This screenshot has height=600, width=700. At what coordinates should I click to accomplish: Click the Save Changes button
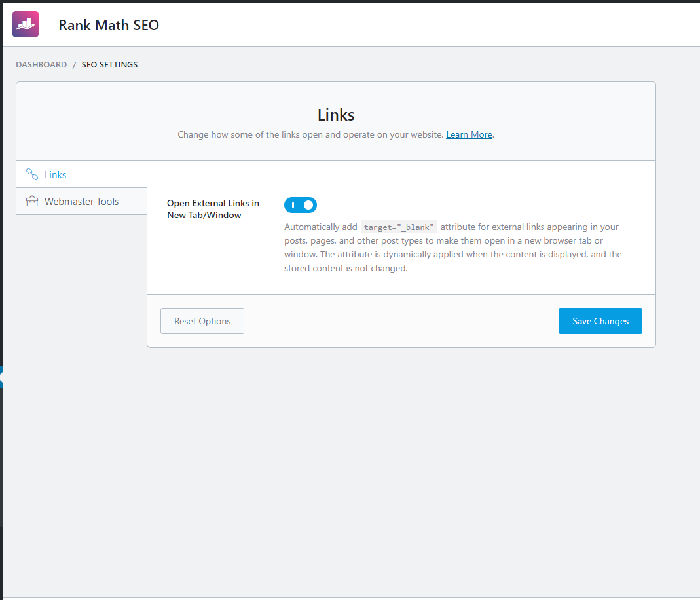tap(600, 321)
